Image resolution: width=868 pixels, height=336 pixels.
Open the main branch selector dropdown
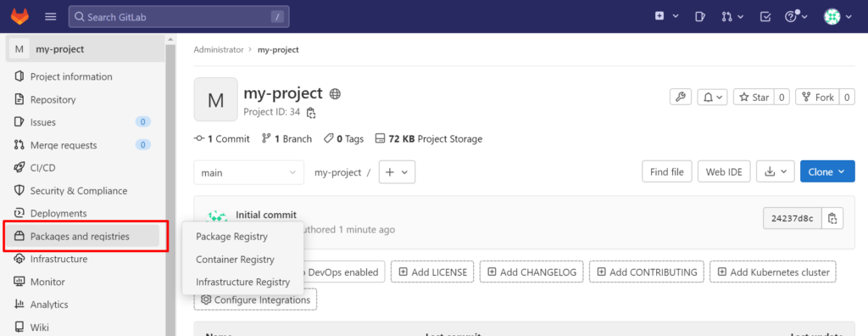coord(248,172)
